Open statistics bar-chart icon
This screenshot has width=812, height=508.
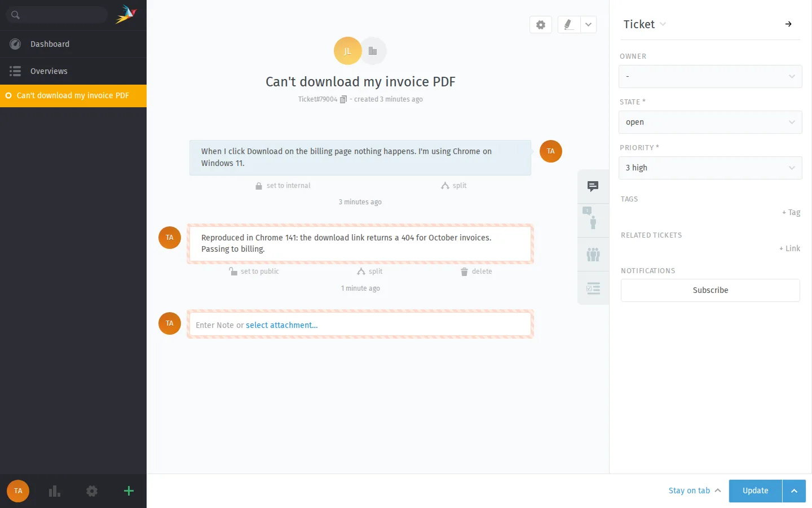55,491
